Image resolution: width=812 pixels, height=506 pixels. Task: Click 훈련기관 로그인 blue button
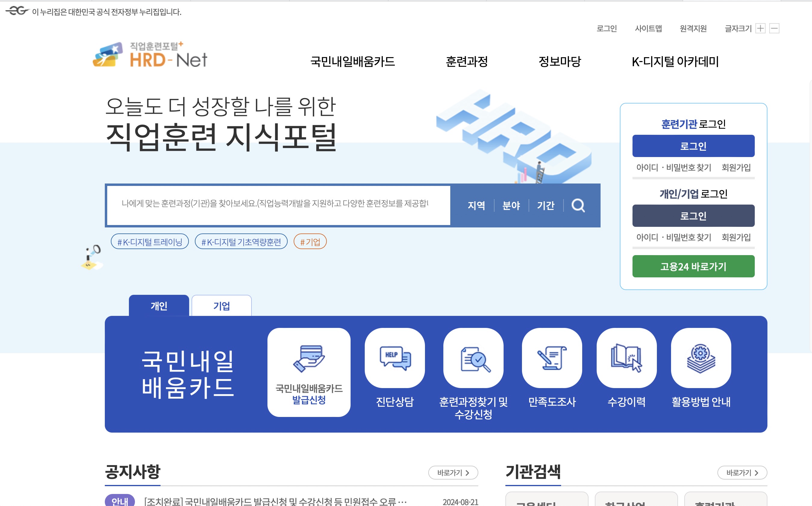pyautogui.click(x=693, y=146)
